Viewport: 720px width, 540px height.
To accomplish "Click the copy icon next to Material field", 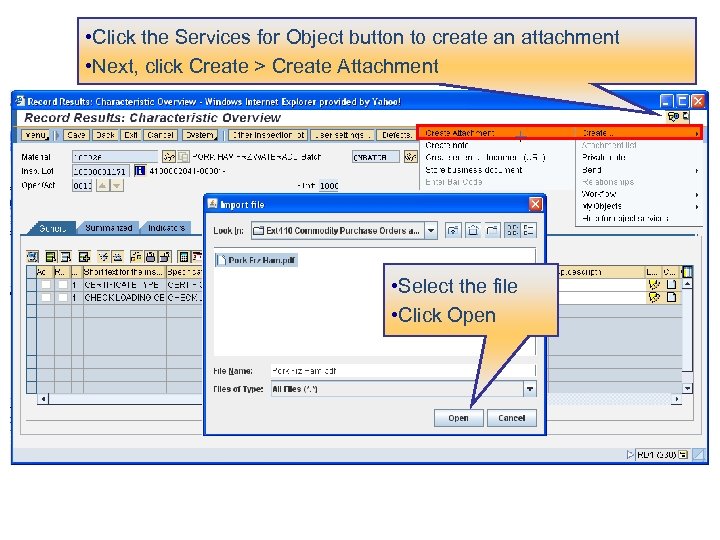I will point(183,157).
